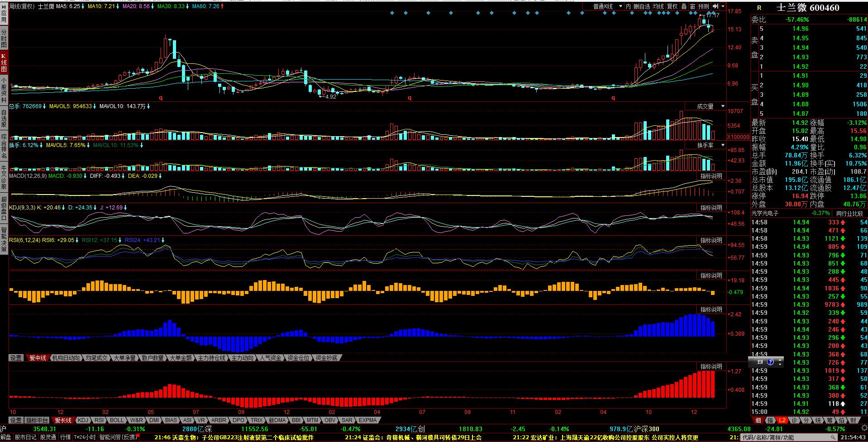Select the 主力动向 indicator tab

coord(242,358)
